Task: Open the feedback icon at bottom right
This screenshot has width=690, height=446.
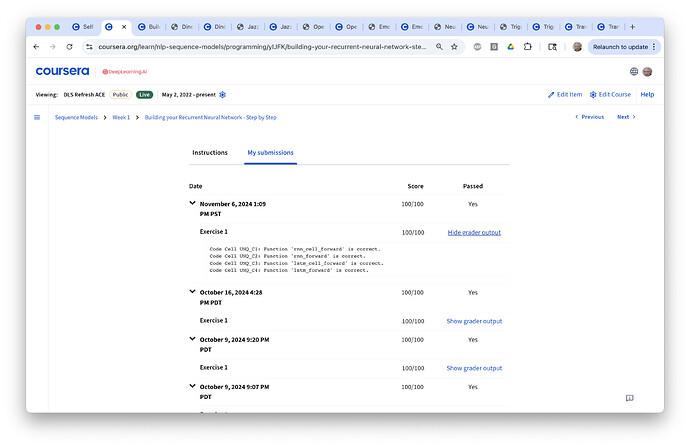Action: tap(630, 398)
